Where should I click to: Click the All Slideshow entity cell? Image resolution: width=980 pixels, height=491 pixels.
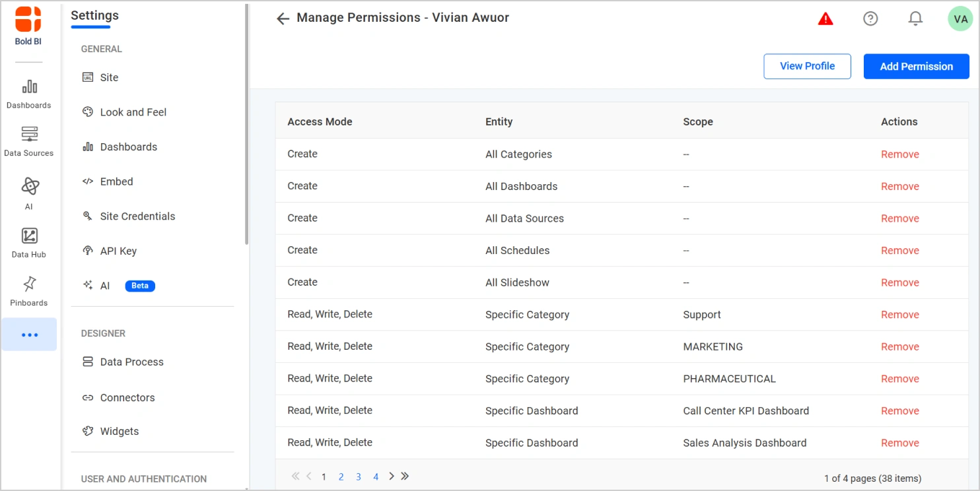[x=517, y=282]
